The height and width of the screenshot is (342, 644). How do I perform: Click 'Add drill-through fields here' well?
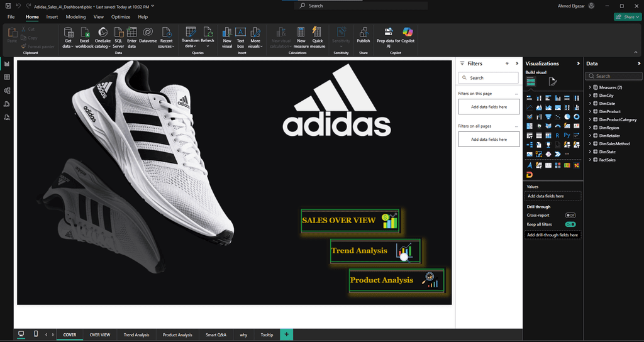point(553,235)
